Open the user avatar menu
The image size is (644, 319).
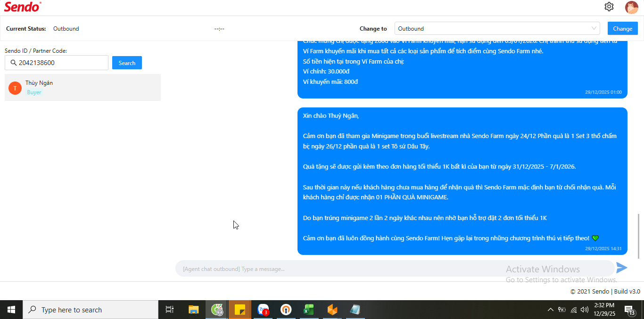631,7
